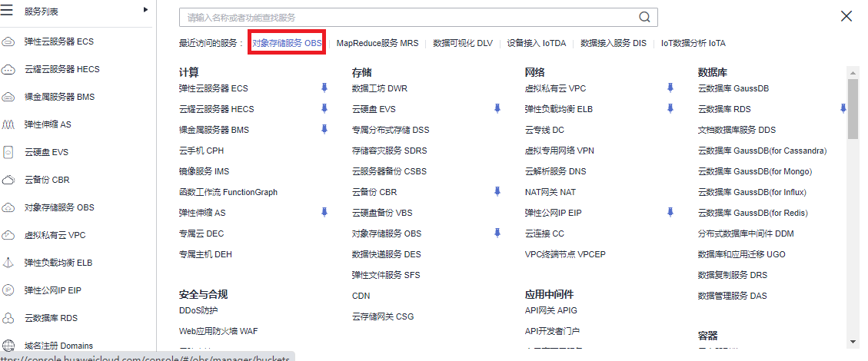The height and width of the screenshot is (361, 868).
Task: Open 数据工坊 DWR service
Action: (380, 88)
